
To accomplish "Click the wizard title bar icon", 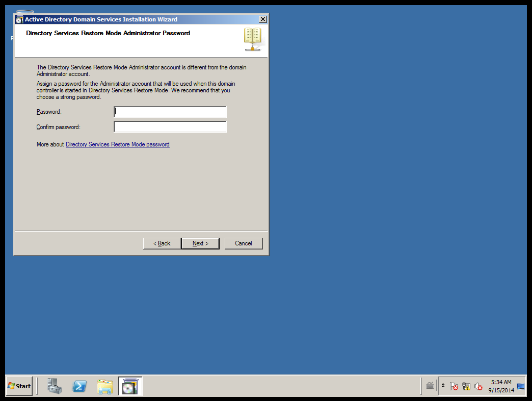I will coord(19,19).
